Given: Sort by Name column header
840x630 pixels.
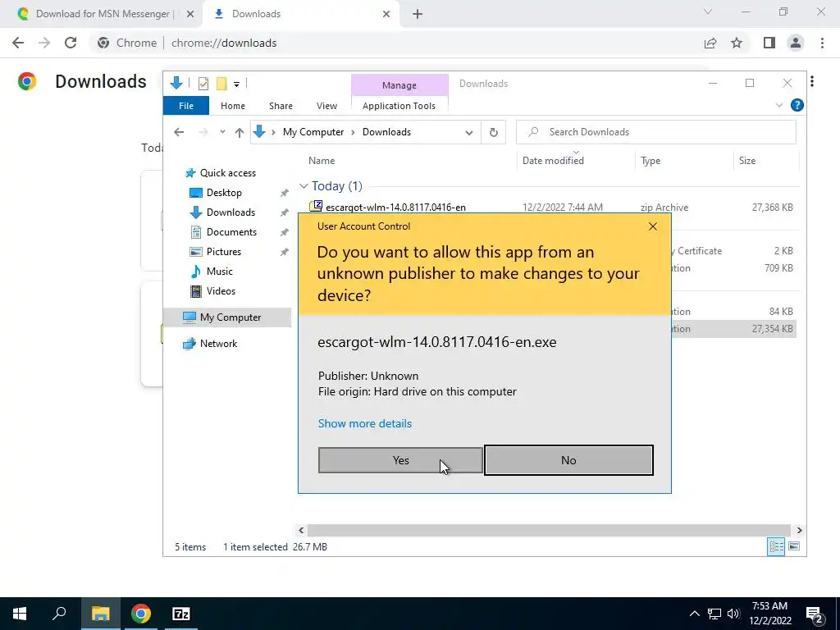Looking at the screenshot, I should [322, 161].
